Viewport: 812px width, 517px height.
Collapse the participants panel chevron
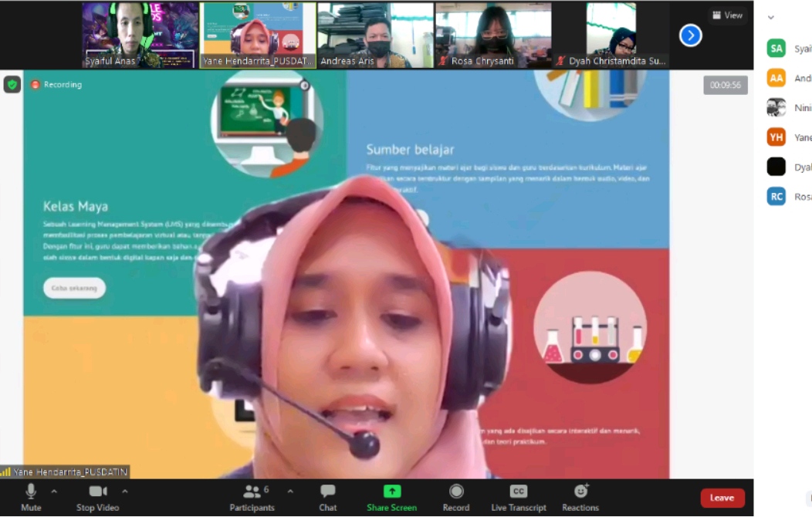point(771,17)
